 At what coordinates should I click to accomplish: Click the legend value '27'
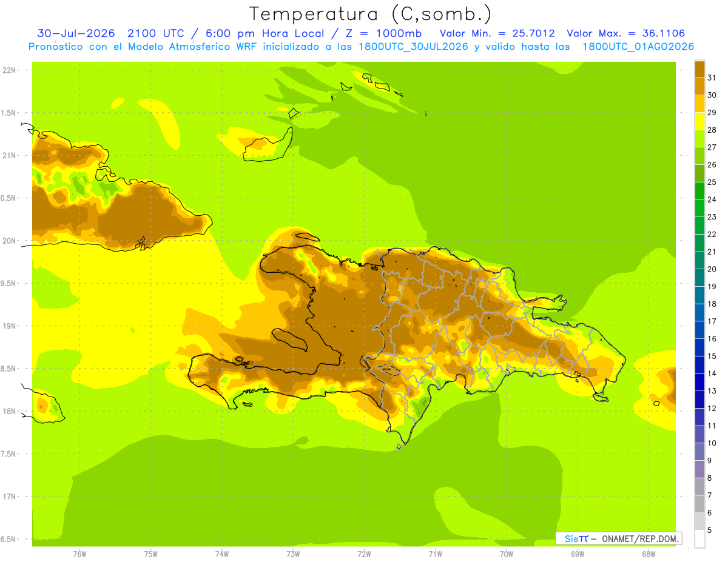click(x=712, y=147)
